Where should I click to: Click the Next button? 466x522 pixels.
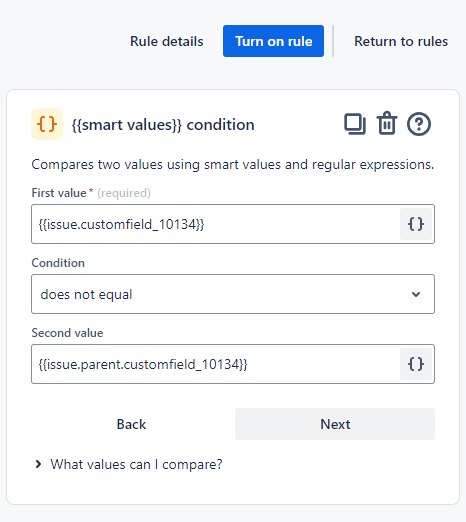coord(335,424)
